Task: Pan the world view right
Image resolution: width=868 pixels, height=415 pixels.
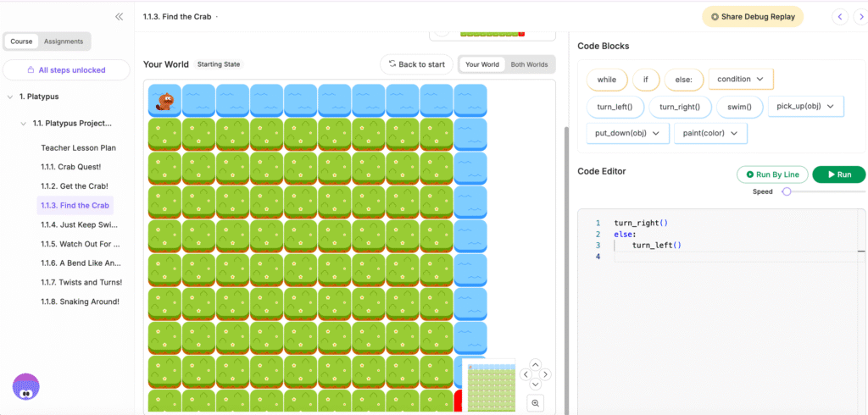Action: click(x=545, y=374)
